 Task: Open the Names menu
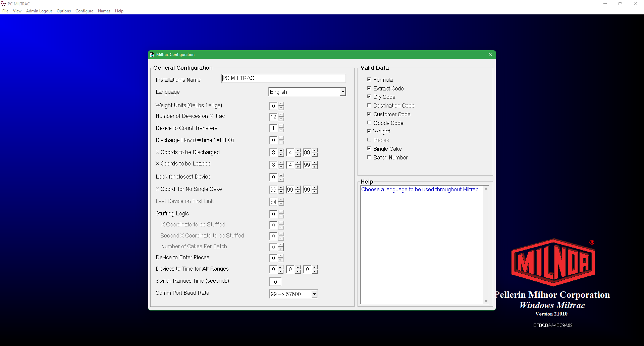pos(104,11)
